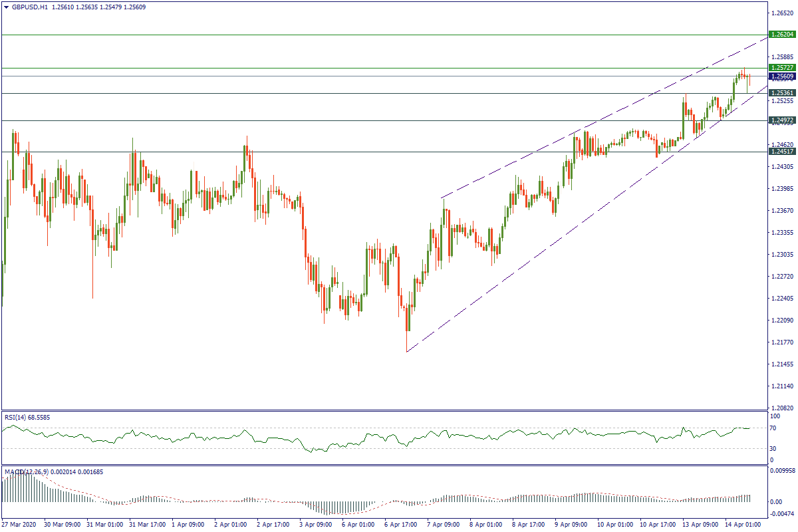Viewport: 798px width, 532px height.
Task: Click the 1.24972 support price label
Action: (x=782, y=120)
